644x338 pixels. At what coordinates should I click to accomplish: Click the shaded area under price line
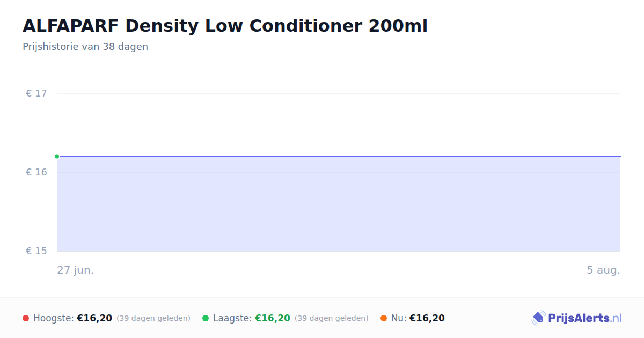339,204
